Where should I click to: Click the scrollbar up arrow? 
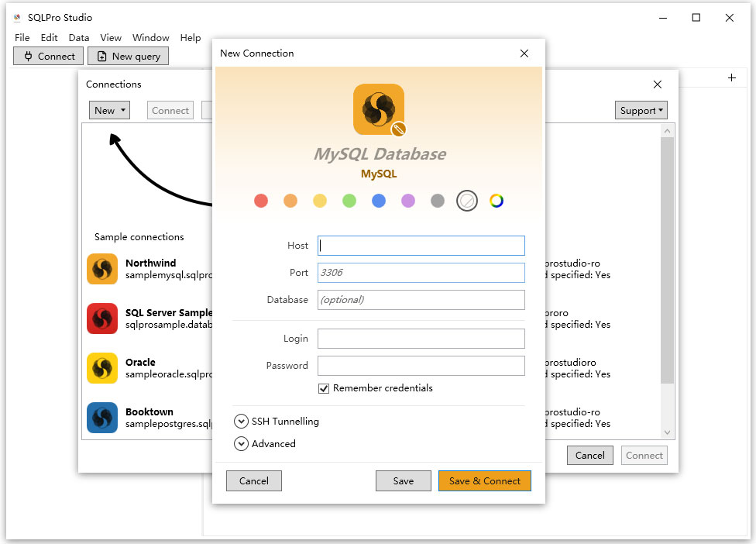coord(667,131)
